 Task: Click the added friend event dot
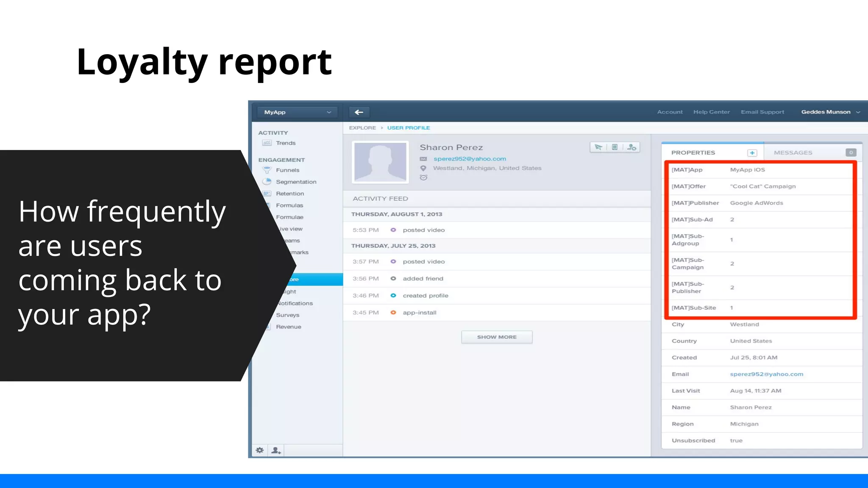pyautogui.click(x=393, y=279)
